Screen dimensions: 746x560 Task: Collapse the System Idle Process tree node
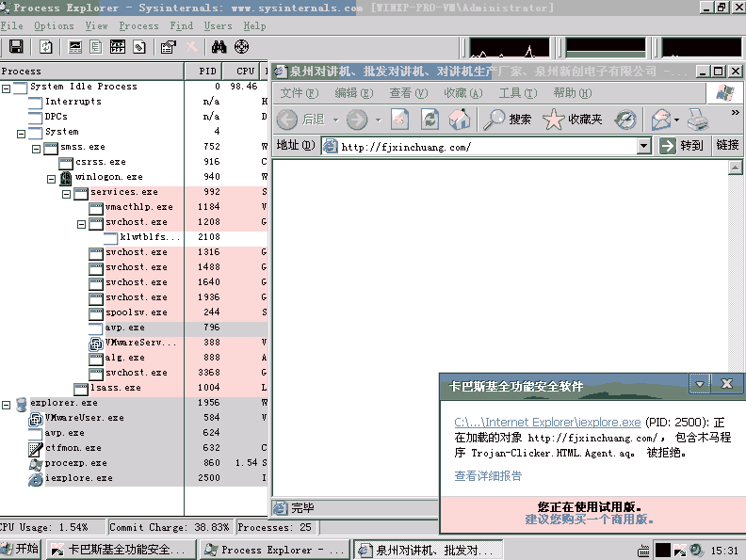tap(7, 88)
